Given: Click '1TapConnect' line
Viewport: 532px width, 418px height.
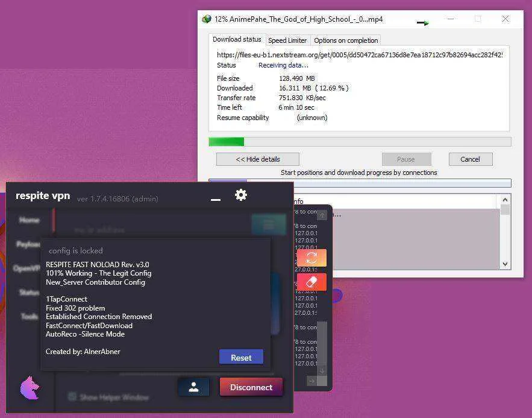Looking at the screenshot, I should click(x=66, y=299).
